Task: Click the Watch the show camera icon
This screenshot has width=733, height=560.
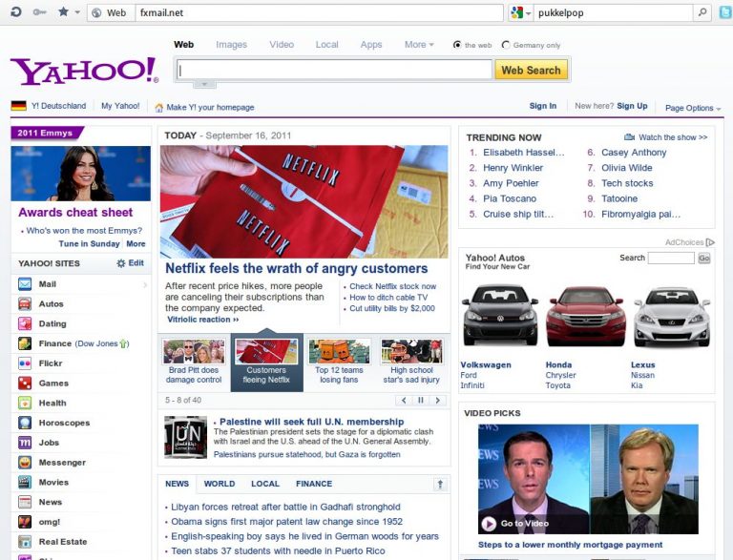Action: point(630,137)
